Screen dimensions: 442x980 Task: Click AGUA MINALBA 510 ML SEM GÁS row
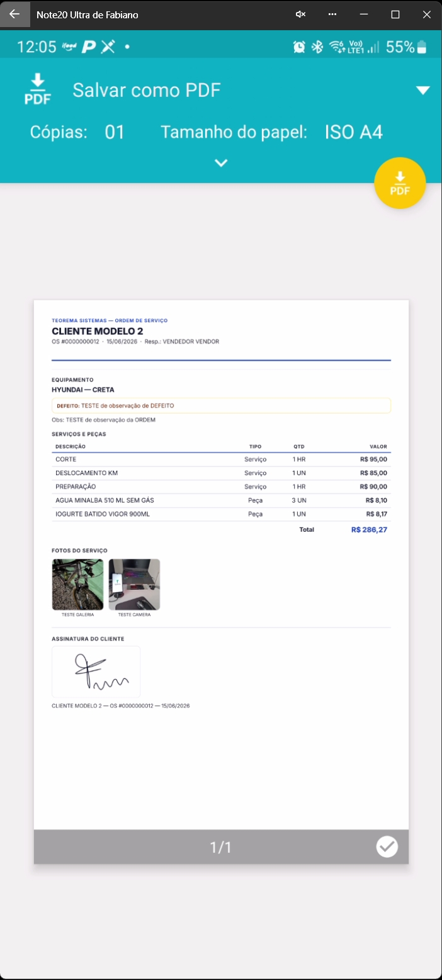pos(221,500)
